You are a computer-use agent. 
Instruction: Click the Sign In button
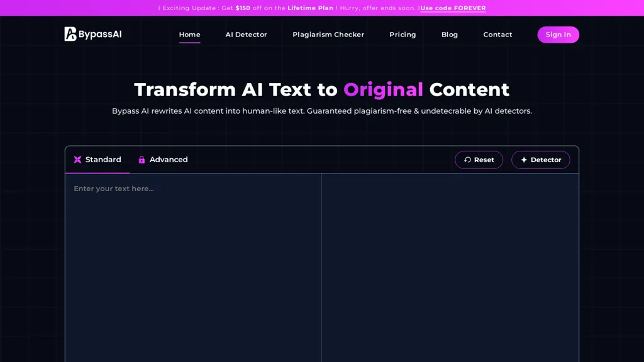pyautogui.click(x=558, y=35)
